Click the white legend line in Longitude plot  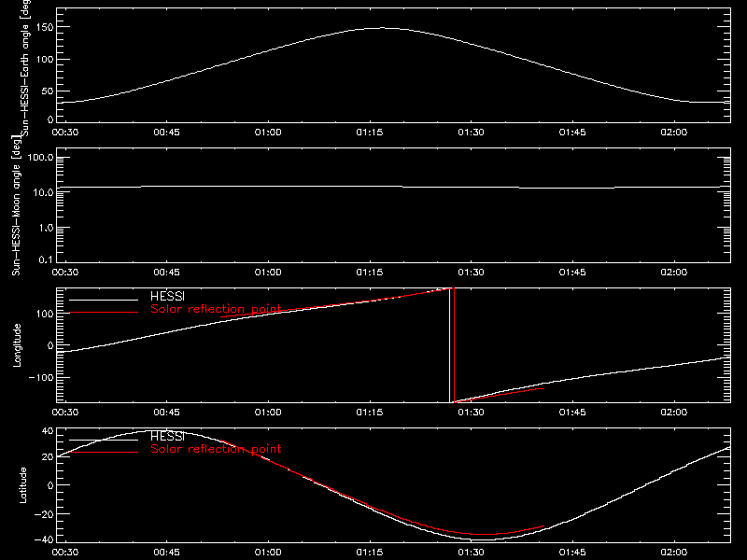pyautogui.click(x=104, y=300)
